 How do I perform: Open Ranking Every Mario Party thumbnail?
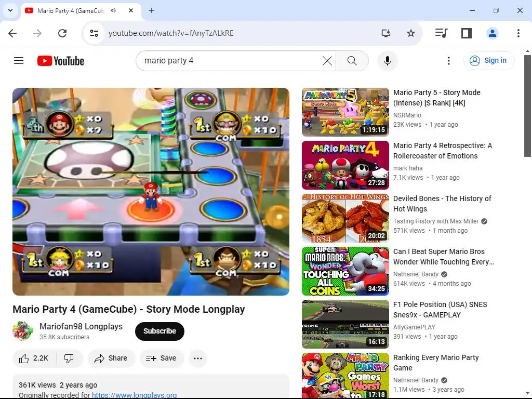[x=345, y=376]
